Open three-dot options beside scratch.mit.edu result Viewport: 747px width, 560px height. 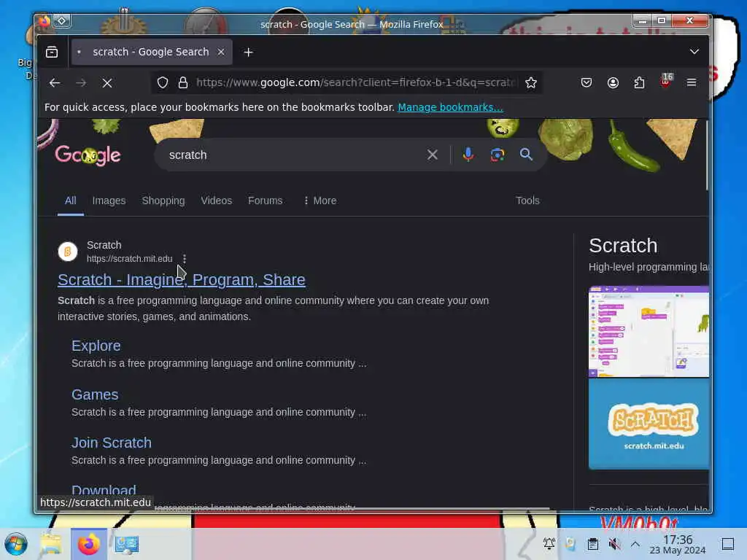click(185, 259)
